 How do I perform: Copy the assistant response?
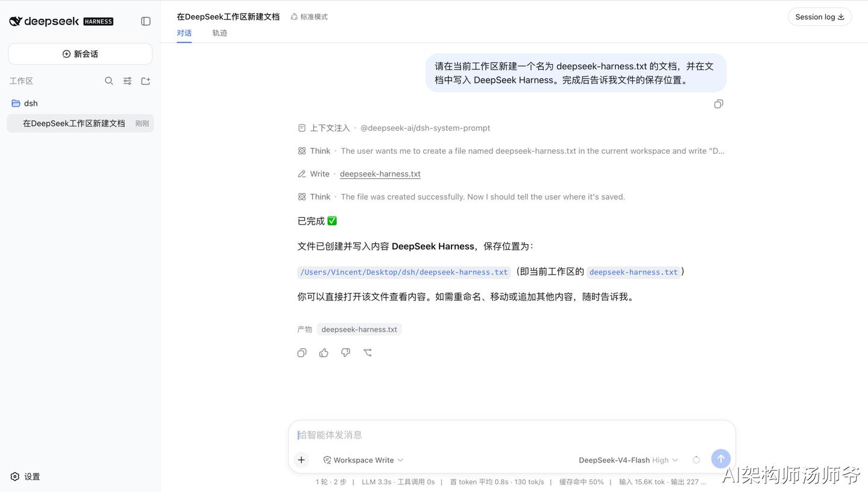pyautogui.click(x=302, y=353)
